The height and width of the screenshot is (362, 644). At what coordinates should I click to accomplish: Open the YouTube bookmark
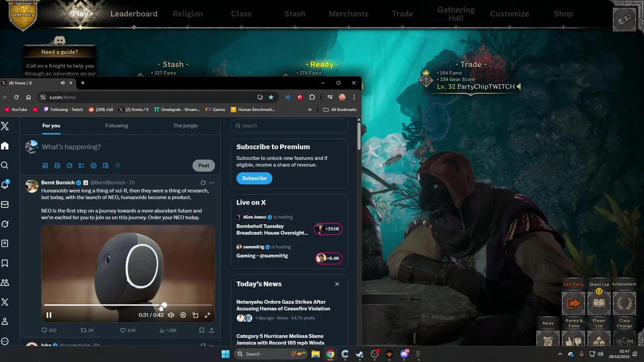pos(16,110)
